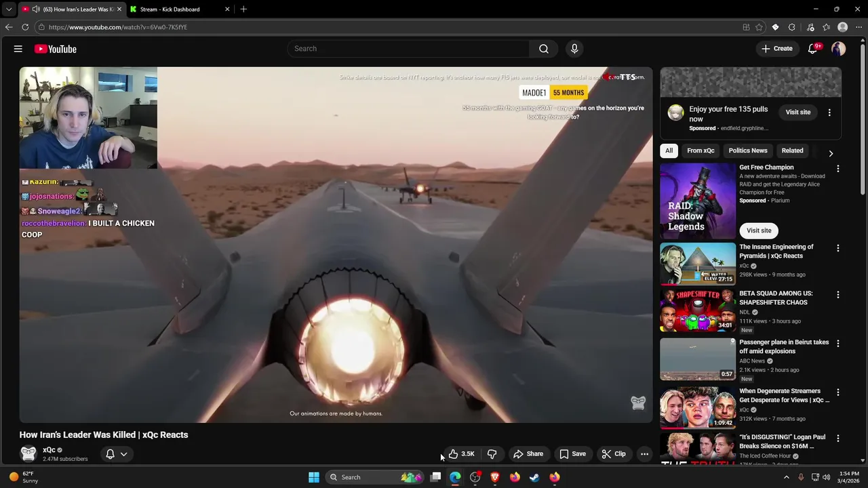
Task: Expand the notification preference chevron beside bell
Action: (x=123, y=454)
